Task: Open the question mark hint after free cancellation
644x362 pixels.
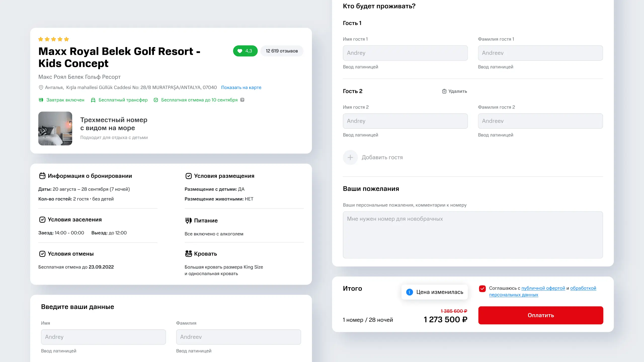Action: 242,100
